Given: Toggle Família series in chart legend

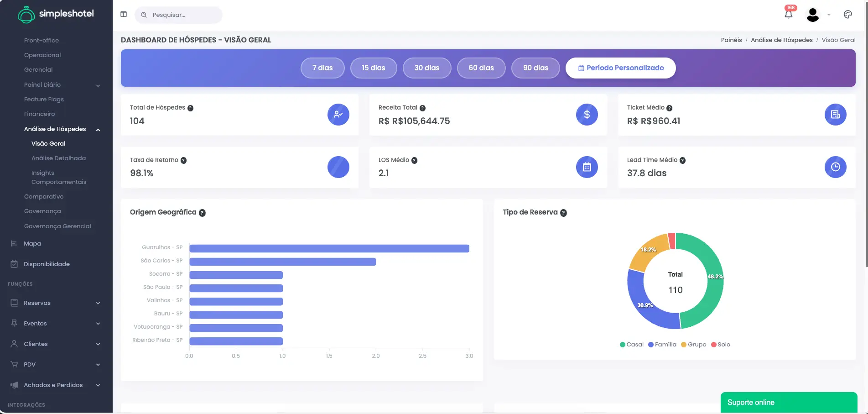Looking at the screenshot, I should (x=662, y=345).
